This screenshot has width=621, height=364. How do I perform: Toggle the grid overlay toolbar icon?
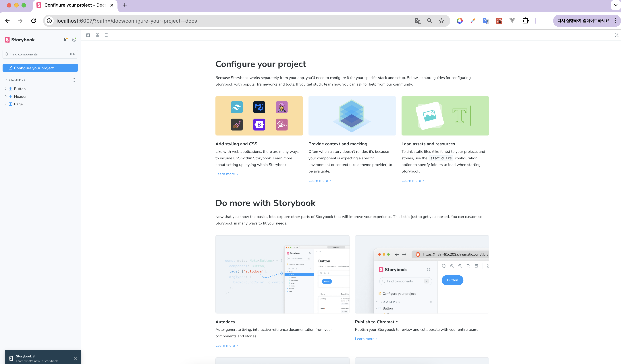[x=97, y=35]
